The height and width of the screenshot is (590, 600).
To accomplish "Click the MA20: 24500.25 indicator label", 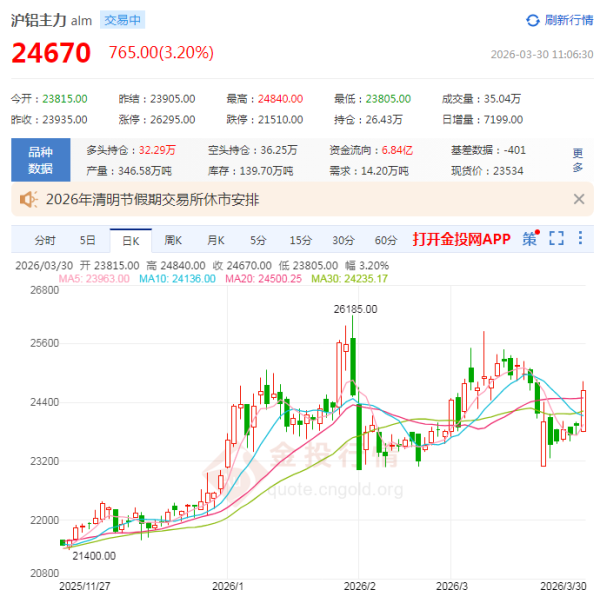I will 263,278.
